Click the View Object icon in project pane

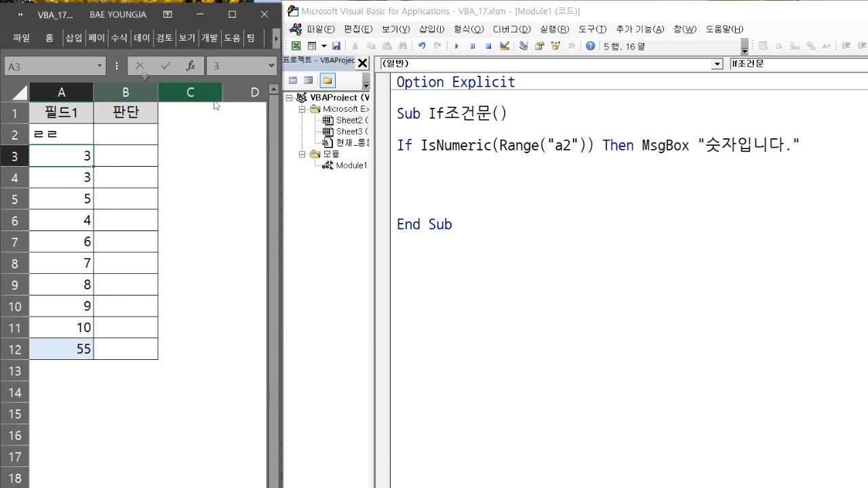click(x=309, y=81)
